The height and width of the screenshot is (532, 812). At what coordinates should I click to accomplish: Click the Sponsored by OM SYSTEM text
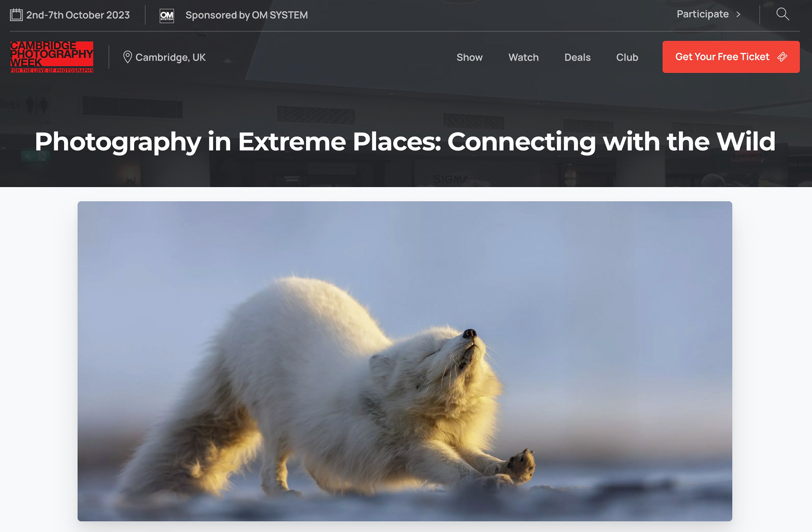[247, 15]
